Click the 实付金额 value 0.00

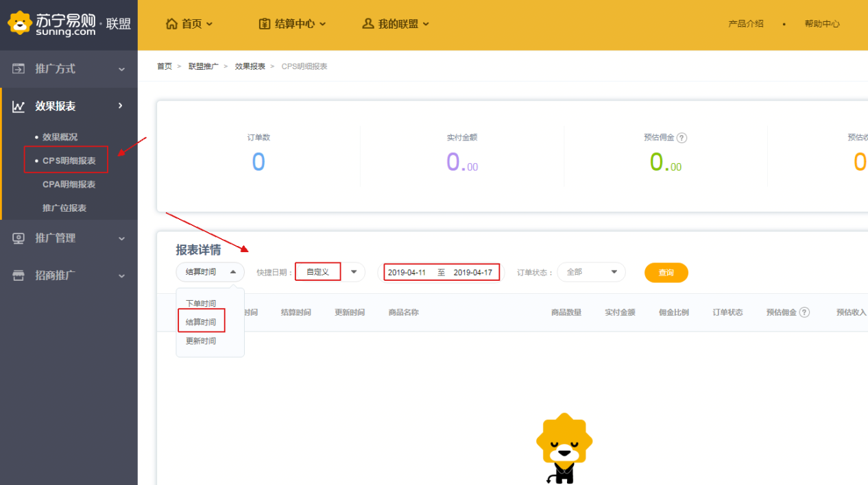click(462, 162)
